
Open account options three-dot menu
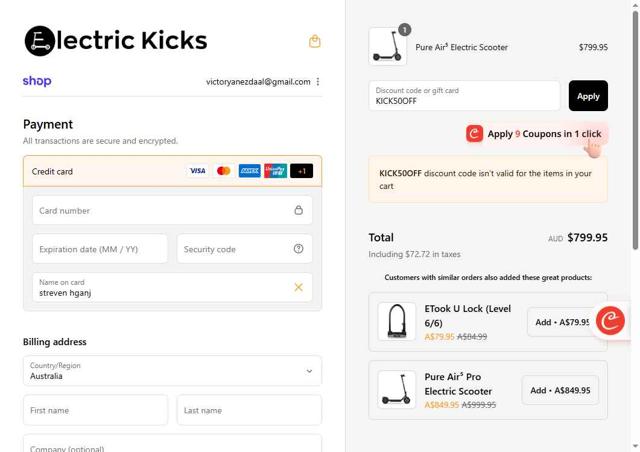pyautogui.click(x=318, y=82)
